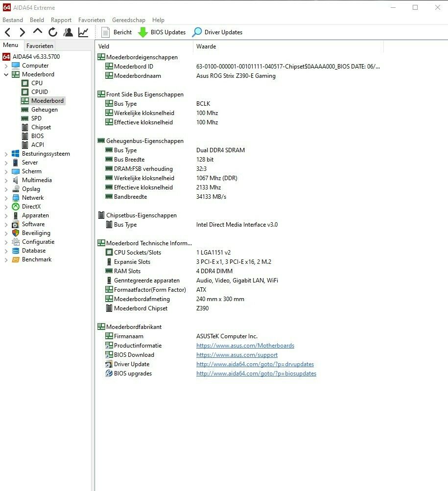Click the BIOS chip icon in the tree

coord(25,136)
